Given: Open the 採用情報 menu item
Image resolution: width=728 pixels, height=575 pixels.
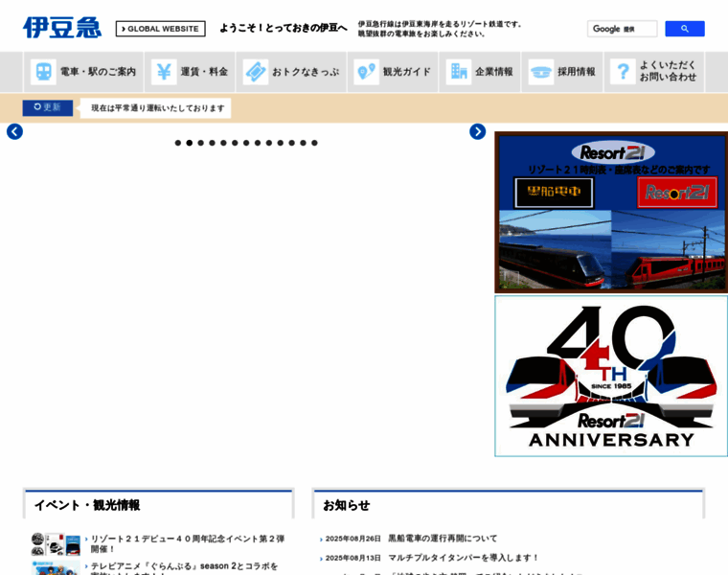Looking at the screenshot, I should [x=562, y=72].
